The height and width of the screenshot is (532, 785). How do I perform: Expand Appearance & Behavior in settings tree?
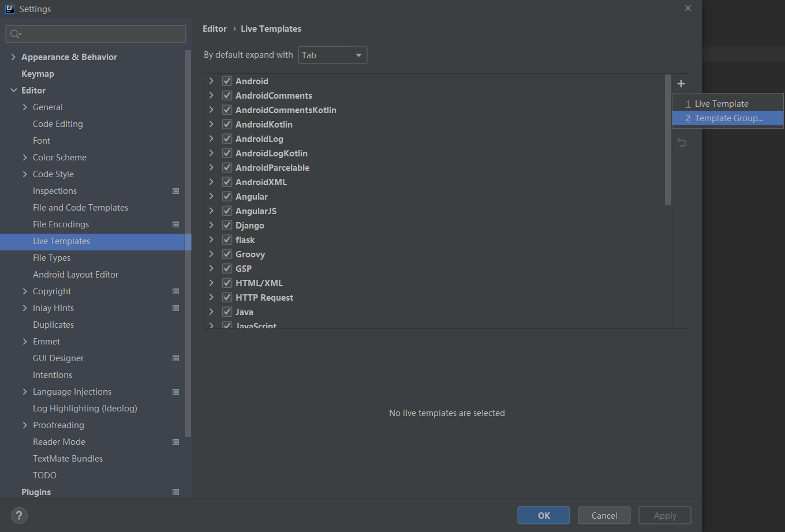[13, 57]
